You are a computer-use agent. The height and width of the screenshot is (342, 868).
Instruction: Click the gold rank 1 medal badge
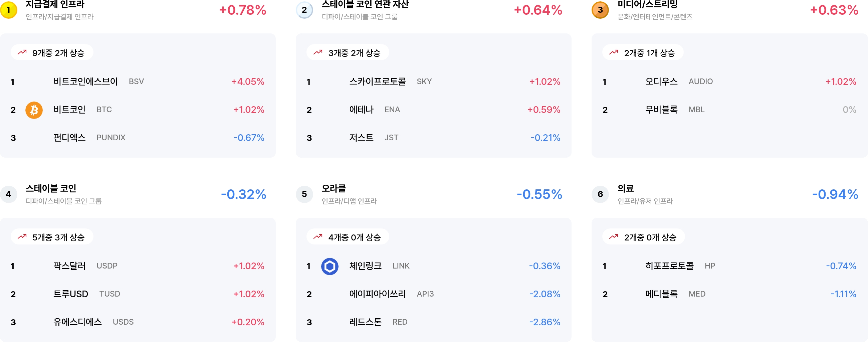point(9,10)
